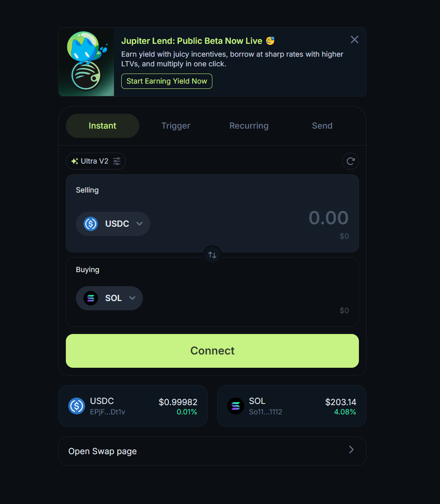Open the Swap page chevron arrow
Viewport: 440px width, 504px height.
(x=351, y=450)
